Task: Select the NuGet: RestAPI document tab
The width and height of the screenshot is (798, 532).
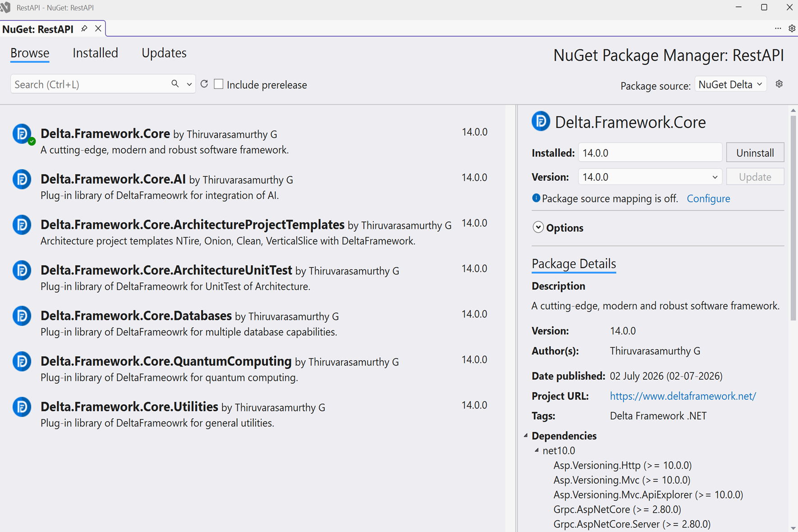Action: pyautogui.click(x=38, y=29)
